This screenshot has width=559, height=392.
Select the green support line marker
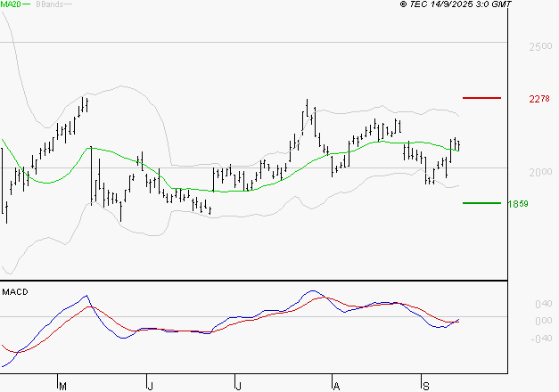click(x=481, y=203)
